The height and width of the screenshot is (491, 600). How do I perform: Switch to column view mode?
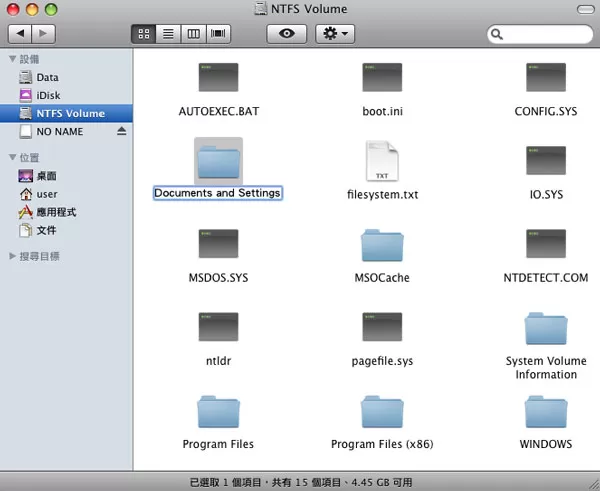coord(193,34)
